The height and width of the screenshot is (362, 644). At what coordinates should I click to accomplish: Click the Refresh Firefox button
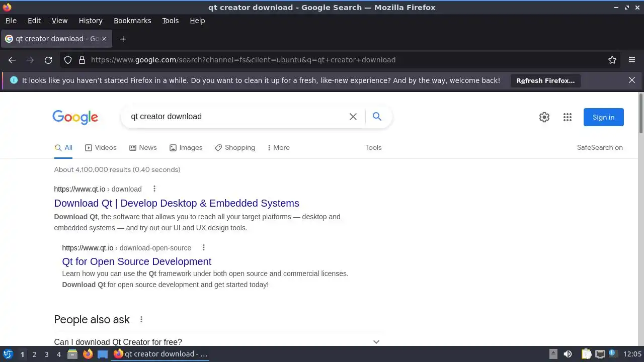click(545, 80)
